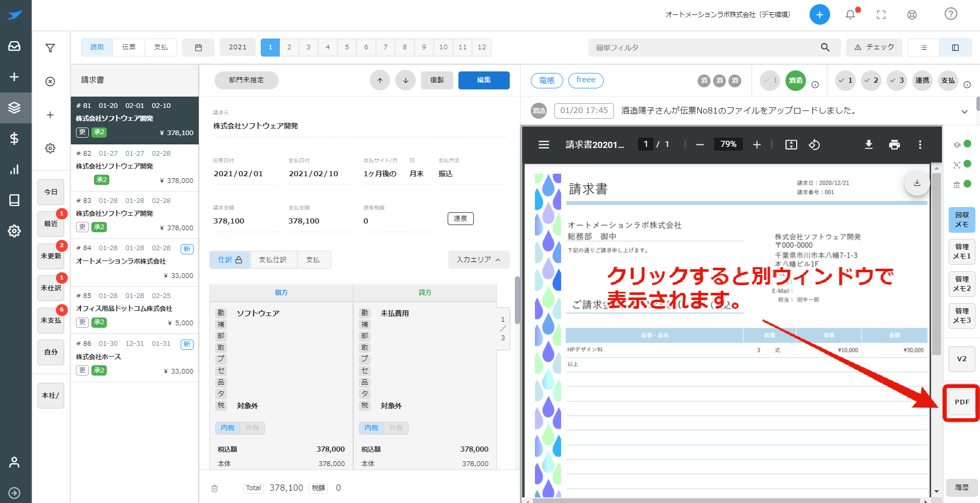Screen dimensions: 980x503
Task: Switch to the 仕訳 tab
Action: point(230,259)
